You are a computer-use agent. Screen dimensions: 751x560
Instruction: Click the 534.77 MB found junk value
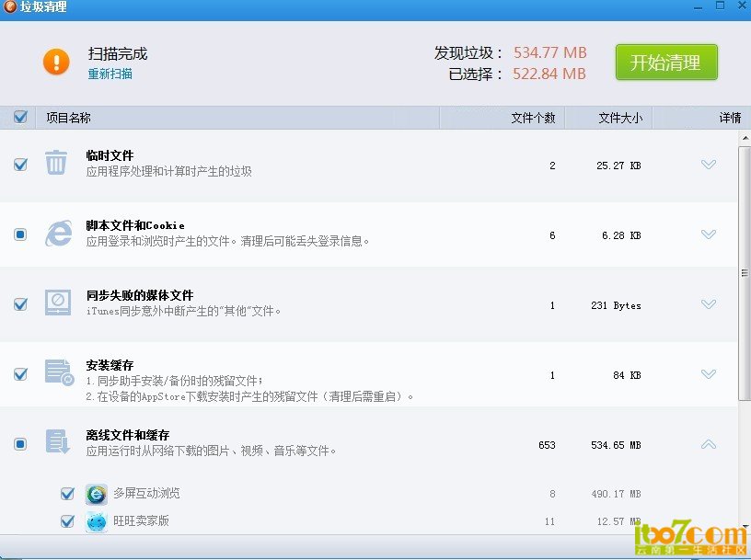549,52
